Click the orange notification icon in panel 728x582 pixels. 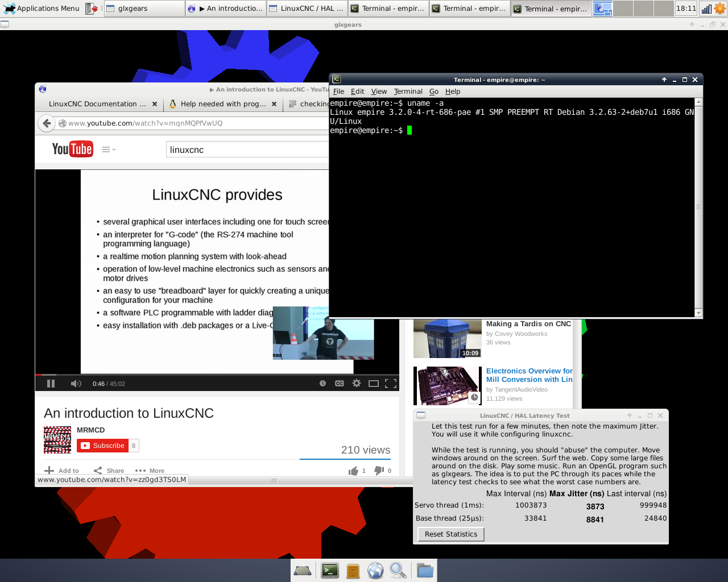point(719,9)
